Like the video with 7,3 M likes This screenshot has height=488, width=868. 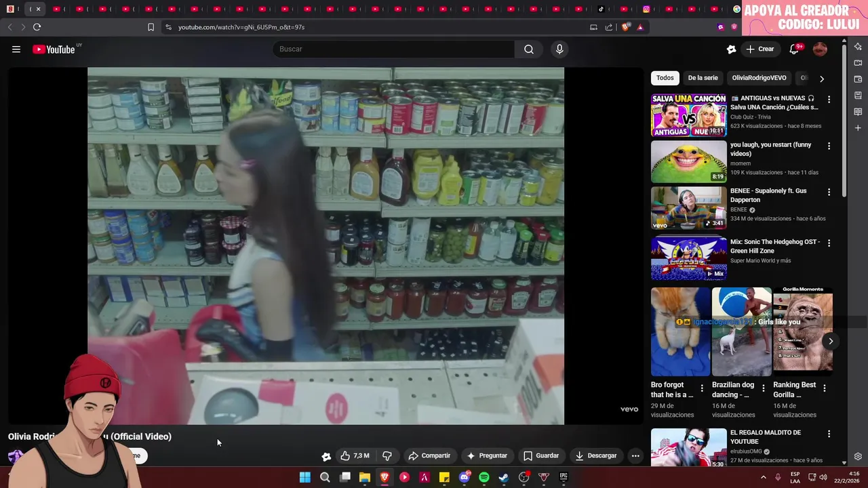[355, 455]
